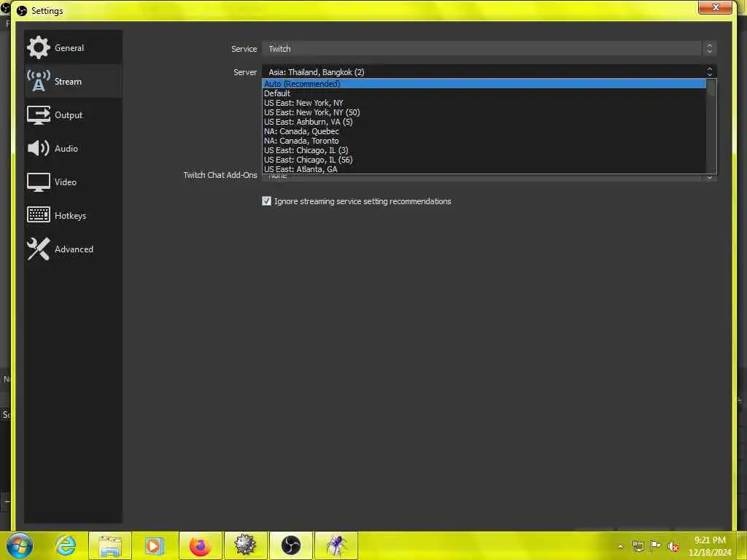Open Action Center flag icon
The height and width of the screenshot is (560, 747).
click(x=656, y=546)
